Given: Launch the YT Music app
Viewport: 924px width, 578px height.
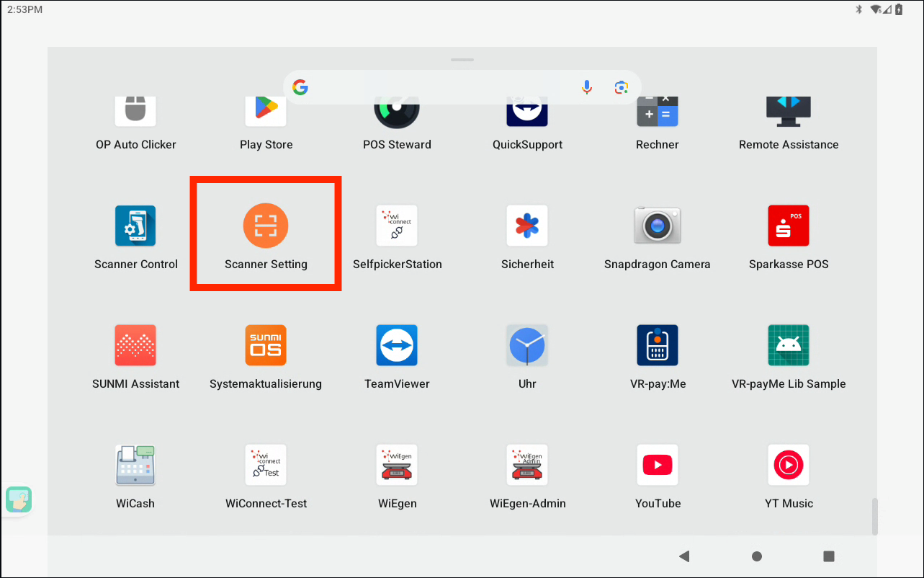Looking at the screenshot, I should coord(789,465).
